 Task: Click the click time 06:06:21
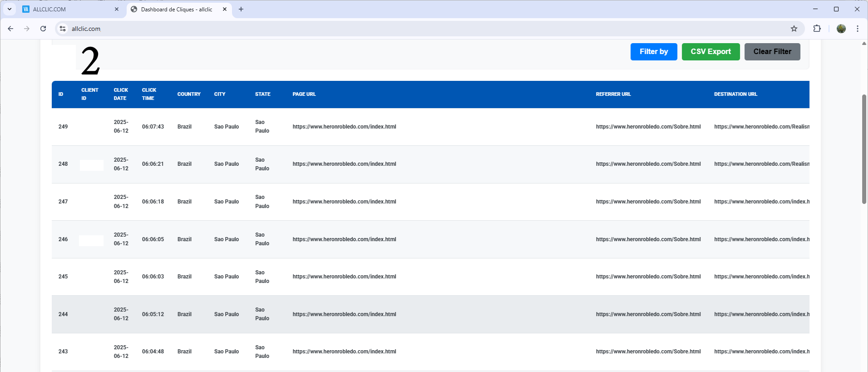153,164
